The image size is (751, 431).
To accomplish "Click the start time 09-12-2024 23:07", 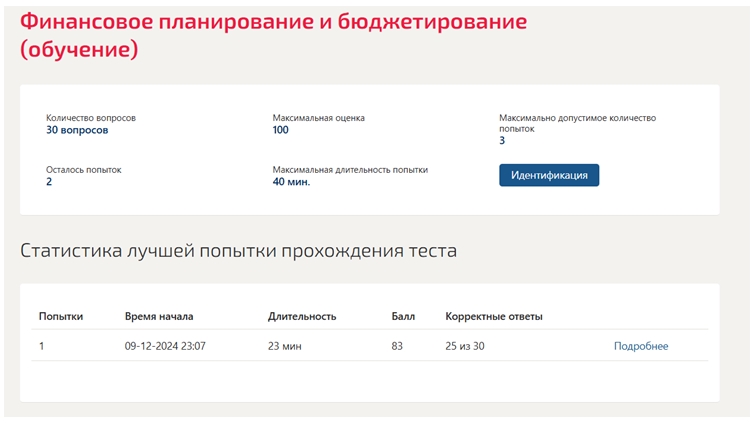I will pyautogui.click(x=165, y=346).
